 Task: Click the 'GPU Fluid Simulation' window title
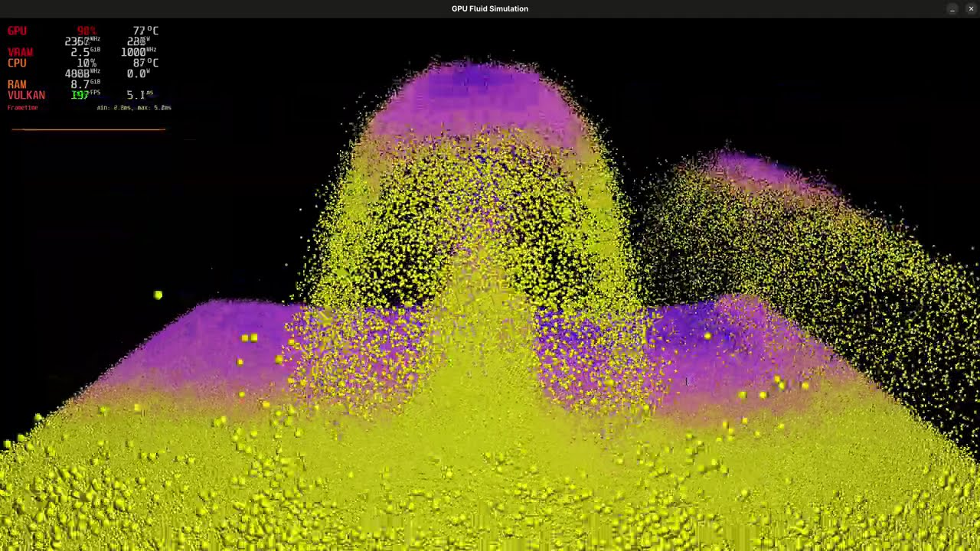(x=490, y=8)
